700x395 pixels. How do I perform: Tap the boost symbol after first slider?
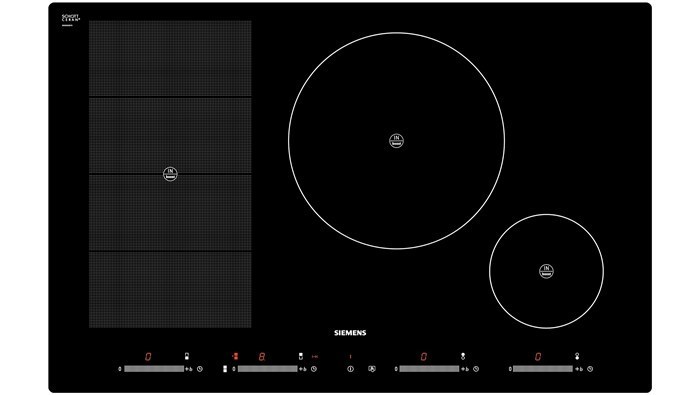(x=189, y=369)
